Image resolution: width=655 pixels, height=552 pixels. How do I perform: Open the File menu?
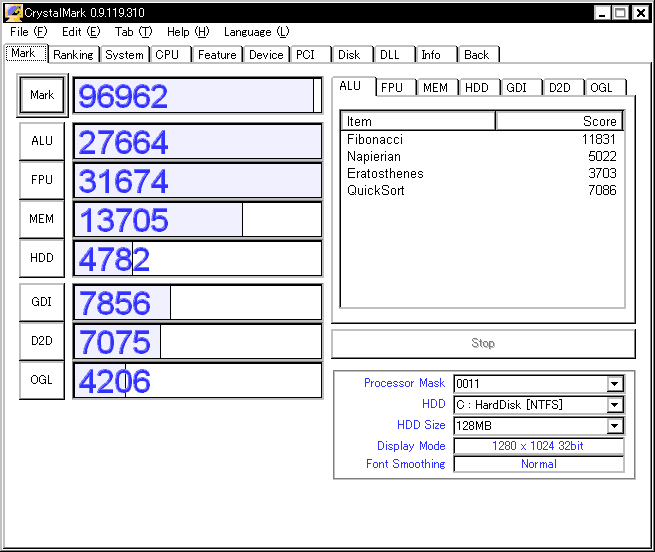(x=28, y=32)
